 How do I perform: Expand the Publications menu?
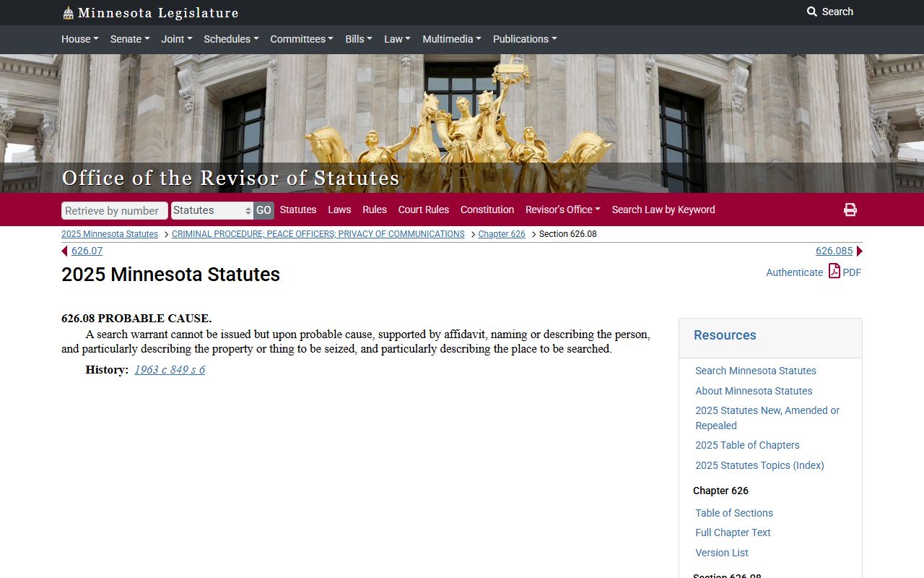pos(525,39)
